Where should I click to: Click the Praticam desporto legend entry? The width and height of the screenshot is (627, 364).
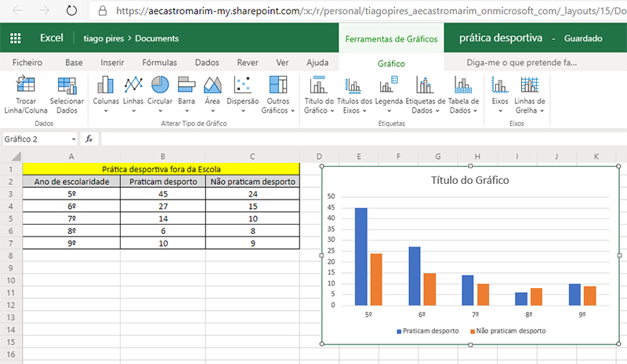[428, 331]
